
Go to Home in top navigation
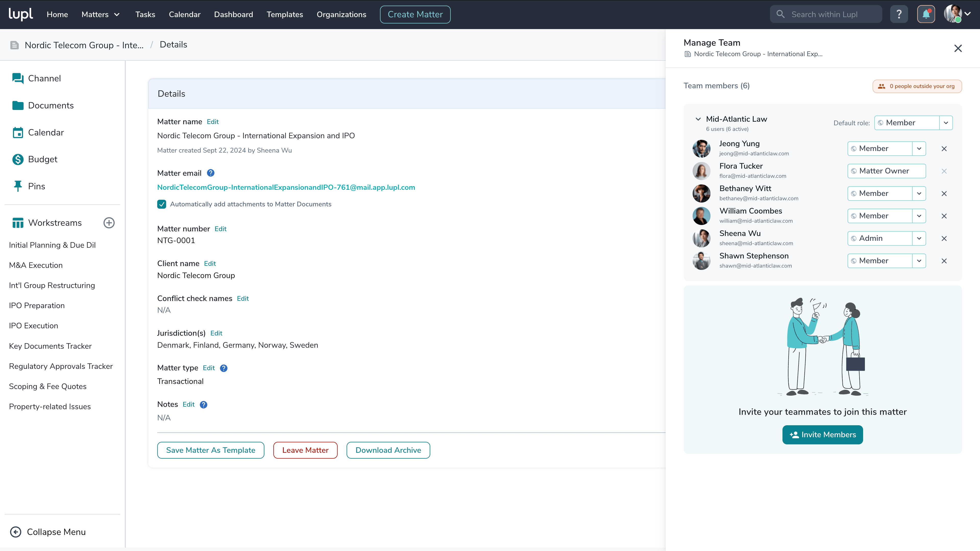pos(57,15)
